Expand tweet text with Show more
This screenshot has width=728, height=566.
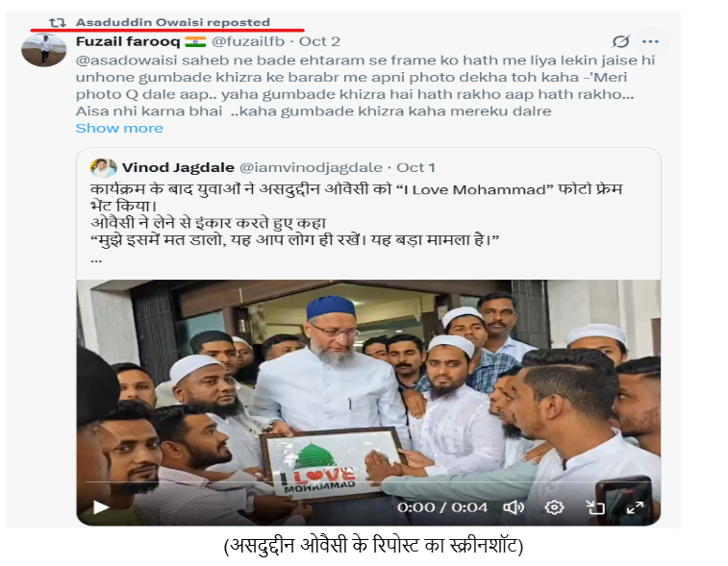[119, 128]
